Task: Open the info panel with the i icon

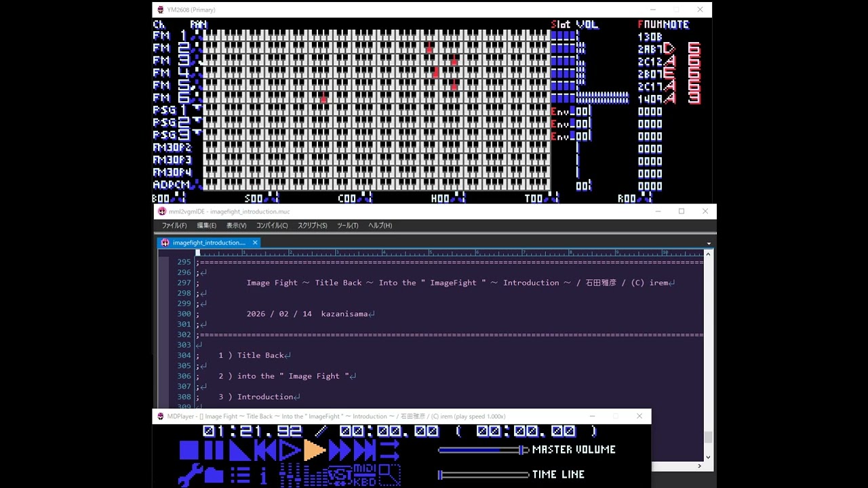Action: pyautogui.click(x=264, y=475)
